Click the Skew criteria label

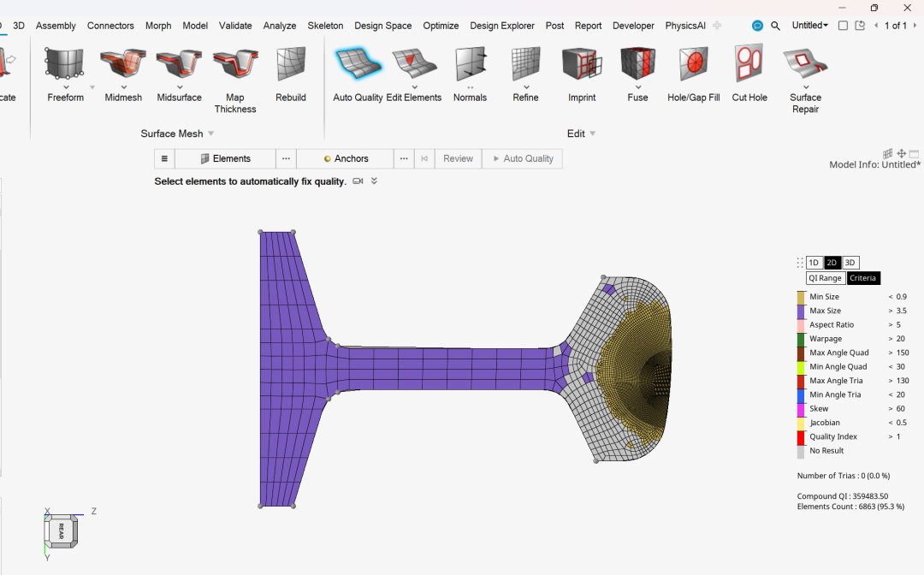point(819,408)
